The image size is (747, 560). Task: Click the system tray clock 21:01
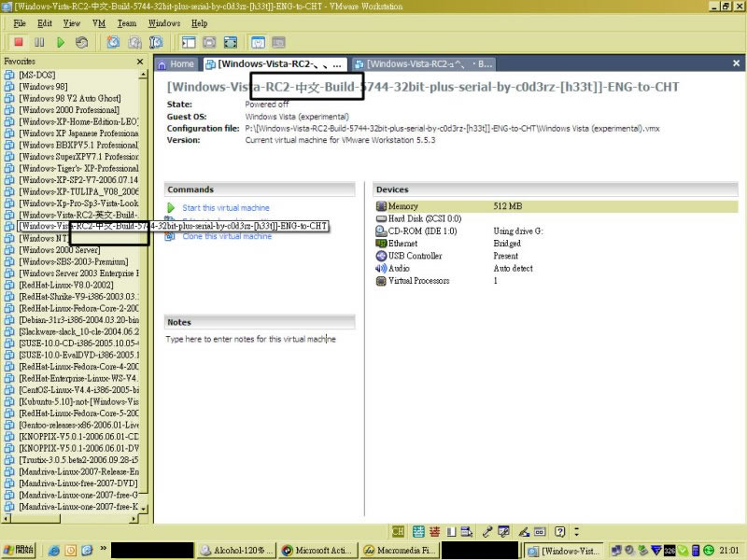pos(729,550)
